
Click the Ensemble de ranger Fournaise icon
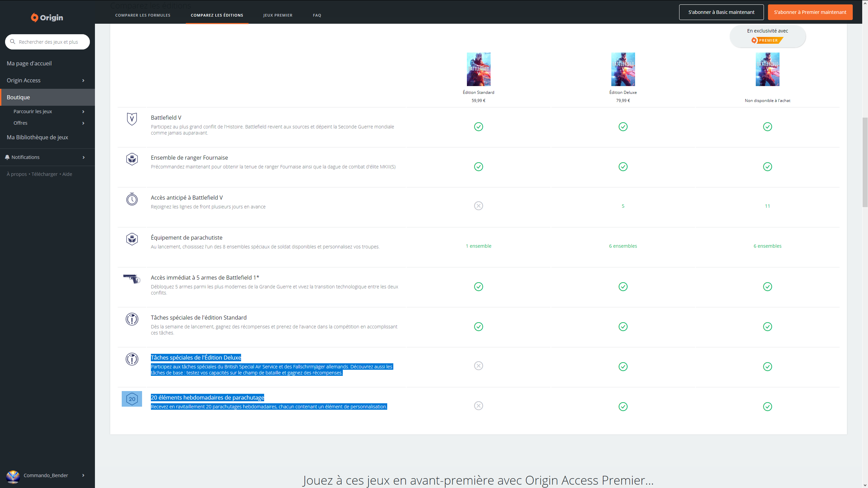(132, 159)
